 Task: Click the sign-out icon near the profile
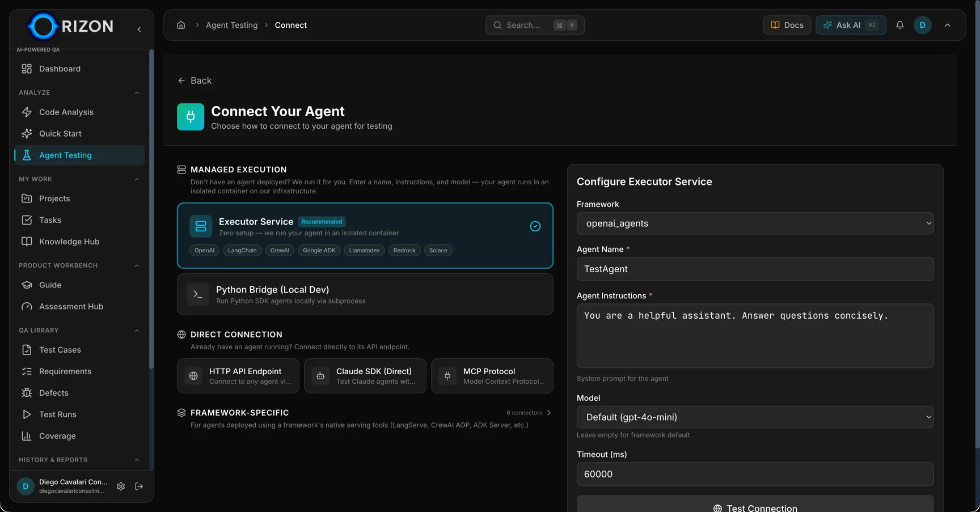pyautogui.click(x=139, y=486)
